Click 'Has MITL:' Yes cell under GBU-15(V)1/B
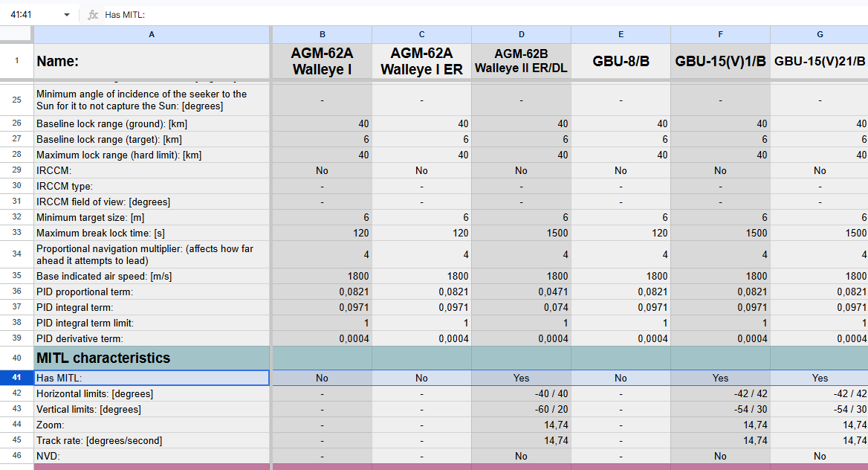 (x=720, y=378)
